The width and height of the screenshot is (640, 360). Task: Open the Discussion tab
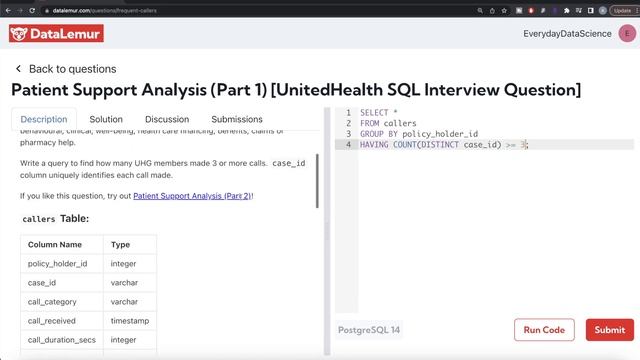[167, 119]
